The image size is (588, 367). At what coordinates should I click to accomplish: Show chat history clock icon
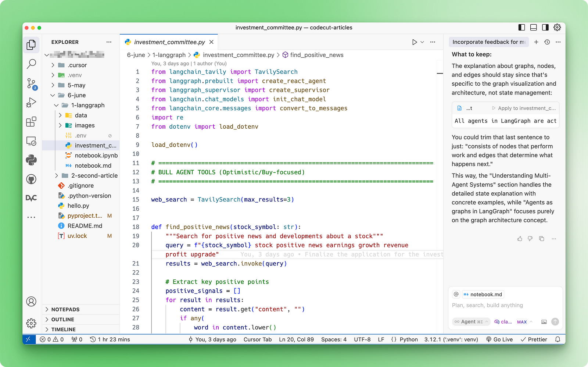point(547,42)
